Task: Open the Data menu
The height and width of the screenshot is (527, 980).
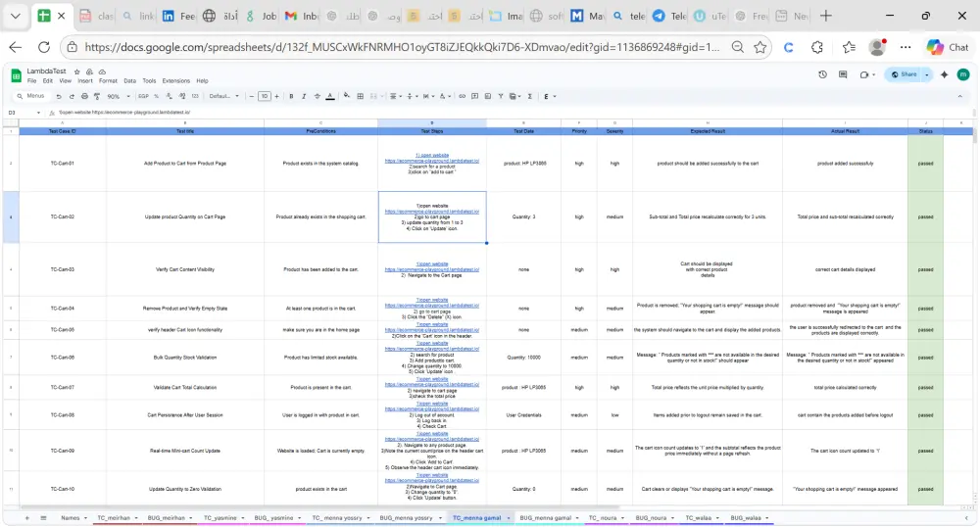Action: coord(129,80)
